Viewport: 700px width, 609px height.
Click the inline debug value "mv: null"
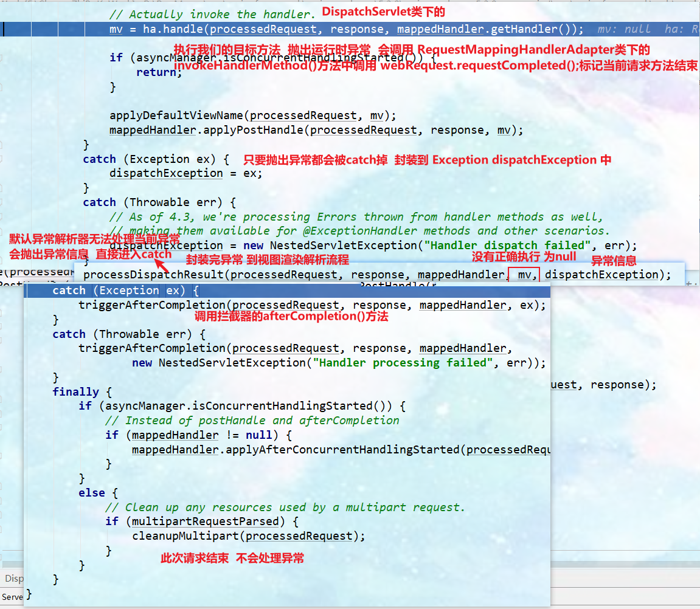click(x=624, y=29)
